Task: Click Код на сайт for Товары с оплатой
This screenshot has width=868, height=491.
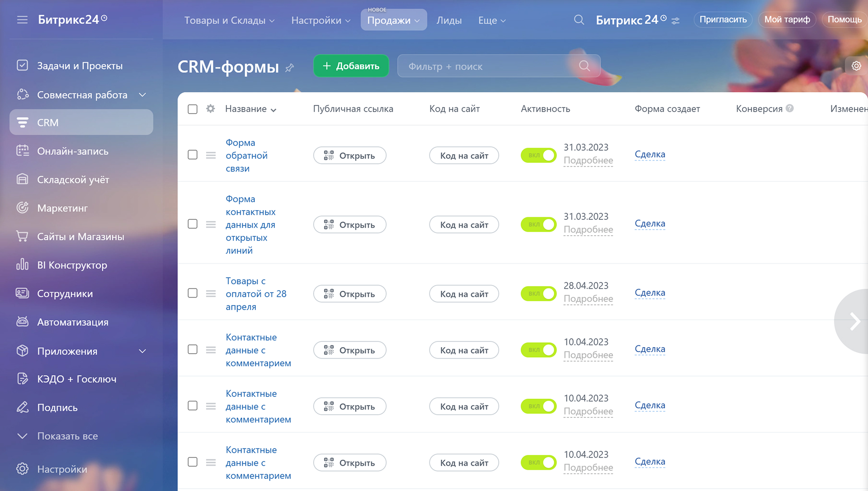Action: (464, 294)
